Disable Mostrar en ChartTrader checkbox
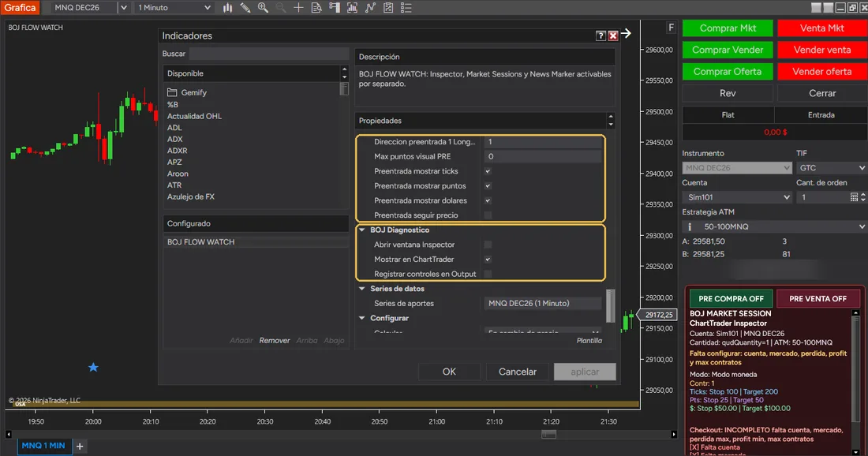868x456 pixels. click(488, 259)
